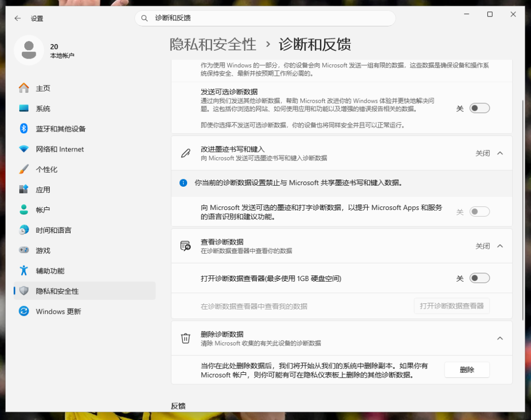531x420 pixels.
Task: Click the Accounts (帐户) person icon
Action: (24, 209)
